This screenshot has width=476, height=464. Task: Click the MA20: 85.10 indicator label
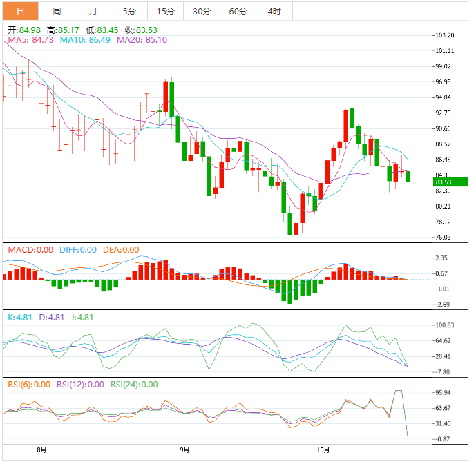pos(142,40)
